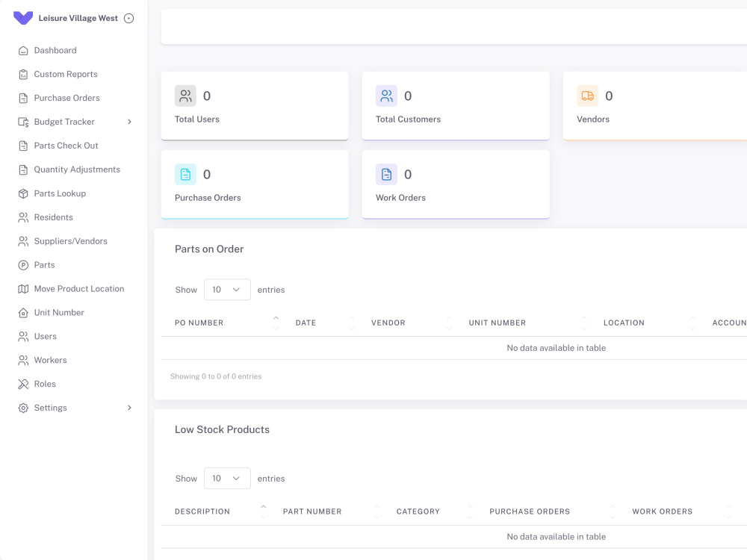
Task: Click the Parts Lookup box icon
Action: (23, 193)
